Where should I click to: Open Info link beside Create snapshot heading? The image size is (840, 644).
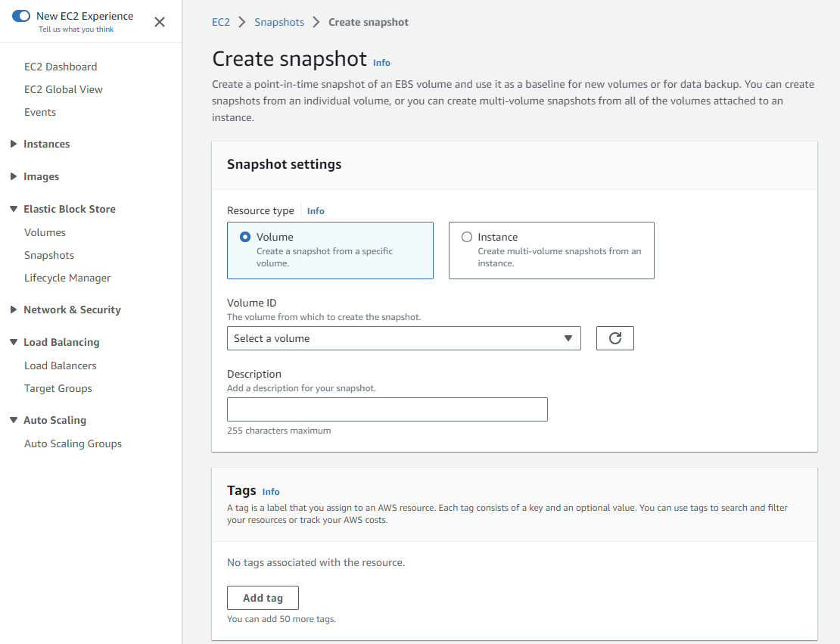coord(381,63)
